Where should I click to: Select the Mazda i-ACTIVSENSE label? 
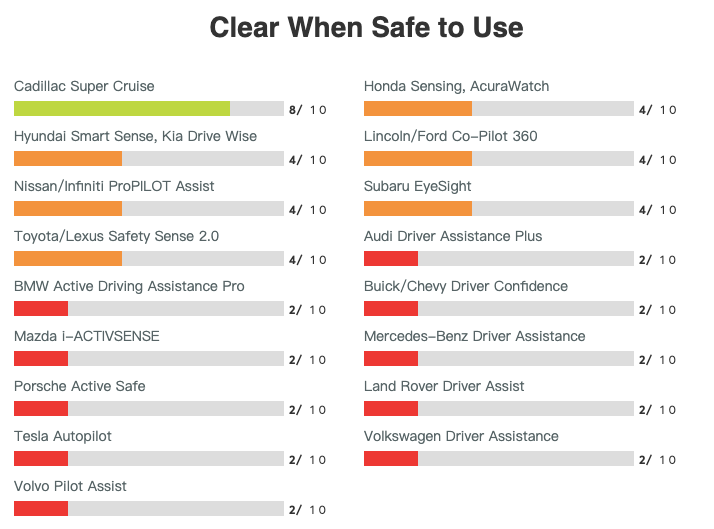coord(86,337)
